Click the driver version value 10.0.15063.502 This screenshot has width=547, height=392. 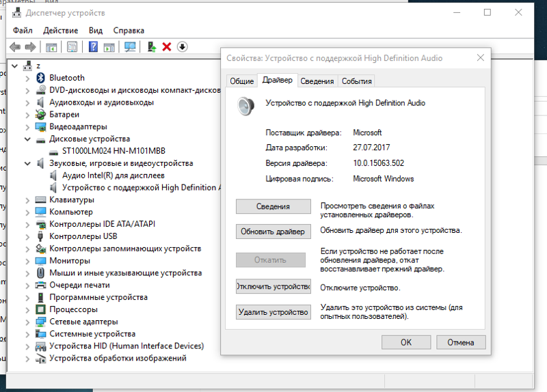pyautogui.click(x=379, y=163)
